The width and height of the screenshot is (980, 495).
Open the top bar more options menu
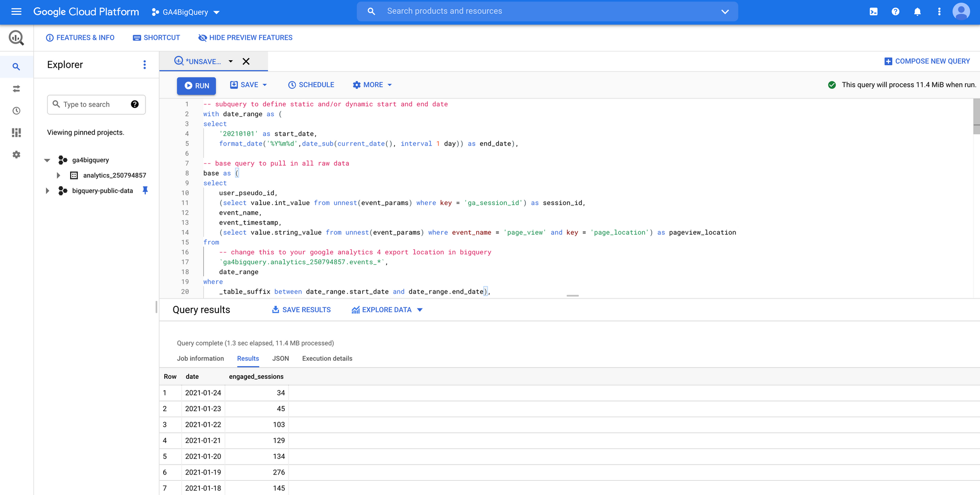tap(939, 11)
